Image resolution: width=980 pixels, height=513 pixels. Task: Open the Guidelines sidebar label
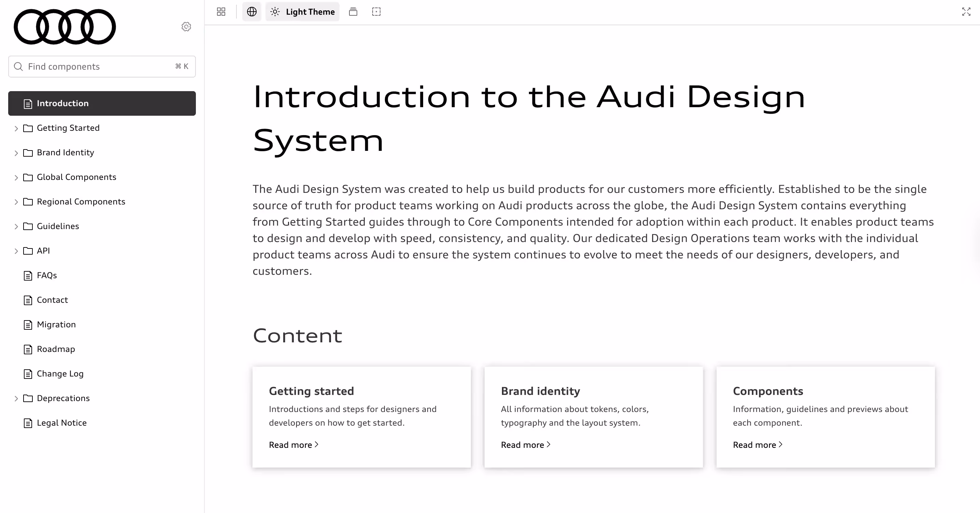coord(58,226)
